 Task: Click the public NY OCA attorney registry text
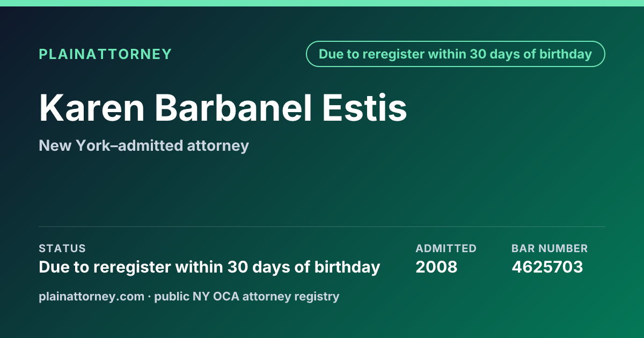click(247, 296)
